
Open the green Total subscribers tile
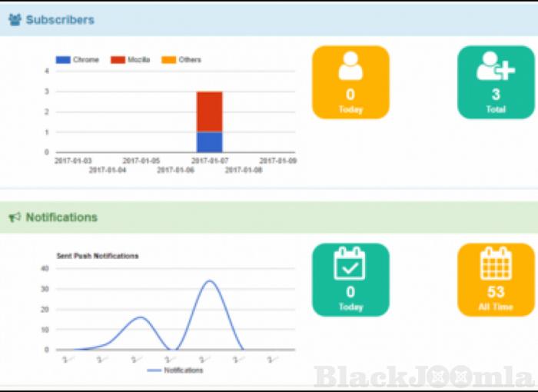[x=495, y=82]
